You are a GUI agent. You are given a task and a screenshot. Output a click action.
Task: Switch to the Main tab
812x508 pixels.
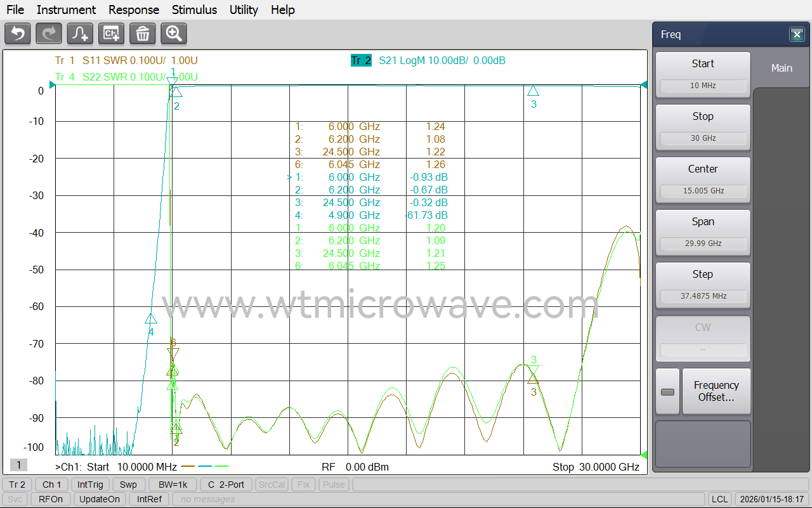click(x=781, y=68)
